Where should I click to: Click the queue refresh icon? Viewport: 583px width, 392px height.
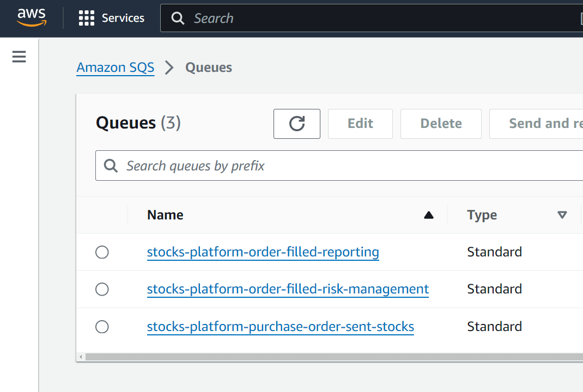(x=296, y=124)
